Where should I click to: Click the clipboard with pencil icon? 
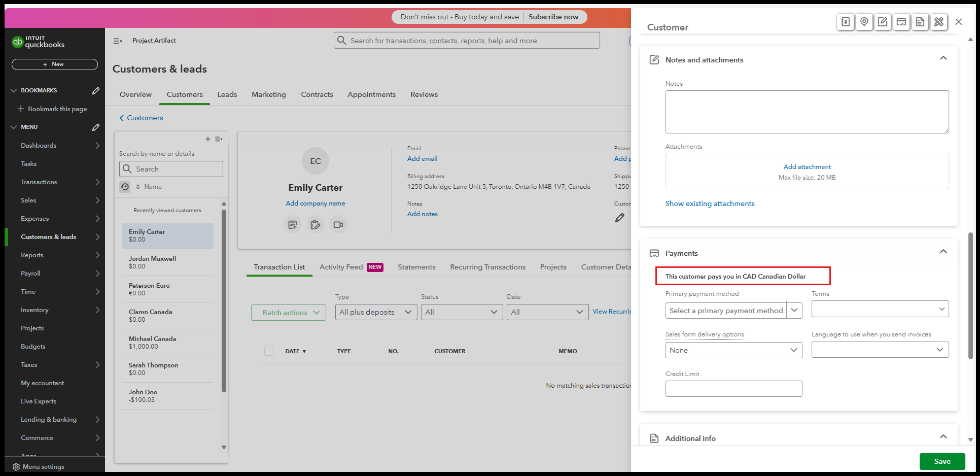pos(316,225)
